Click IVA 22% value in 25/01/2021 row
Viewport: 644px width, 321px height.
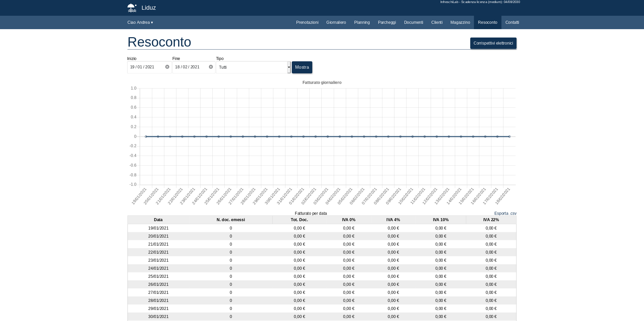[x=491, y=276]
